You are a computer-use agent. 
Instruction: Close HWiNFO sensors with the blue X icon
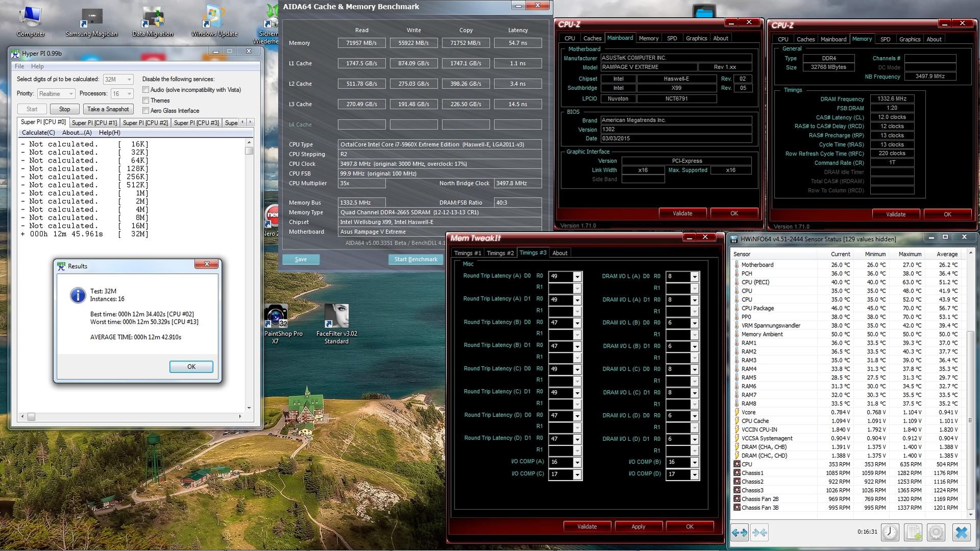961,532
